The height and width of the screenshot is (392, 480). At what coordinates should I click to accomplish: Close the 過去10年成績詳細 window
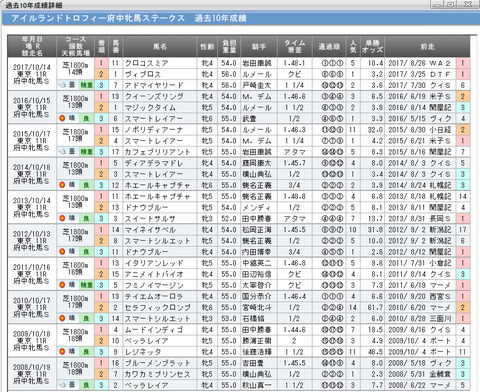(x=468, y=4)
